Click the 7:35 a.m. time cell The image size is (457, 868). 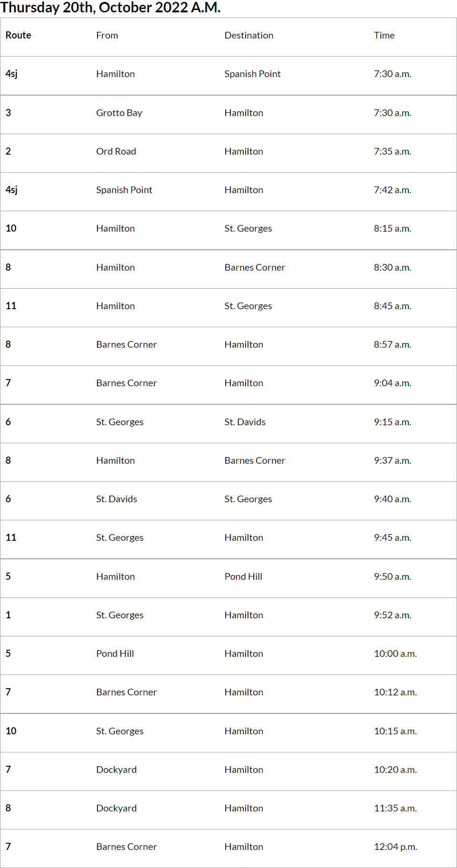point(392,152)
